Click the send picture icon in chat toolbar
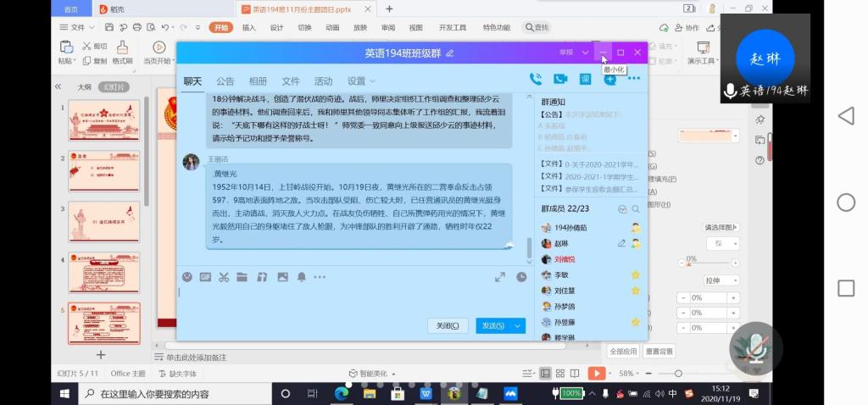 (282, 277)
